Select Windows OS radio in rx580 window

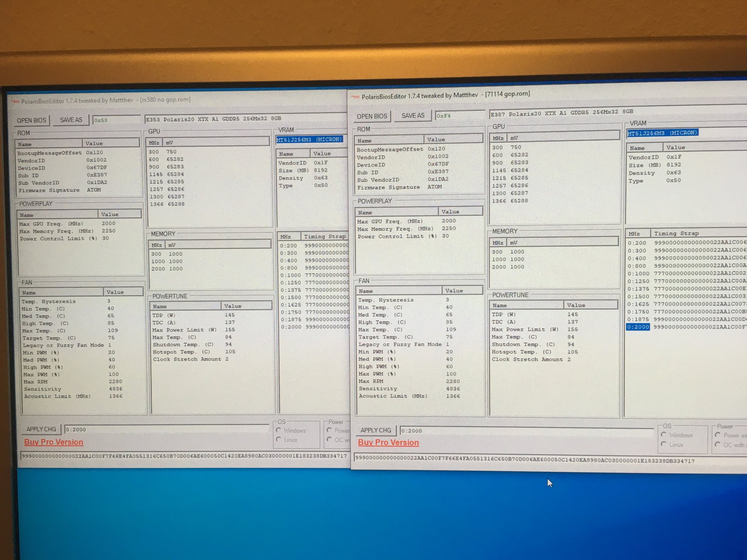coord(279,430)
